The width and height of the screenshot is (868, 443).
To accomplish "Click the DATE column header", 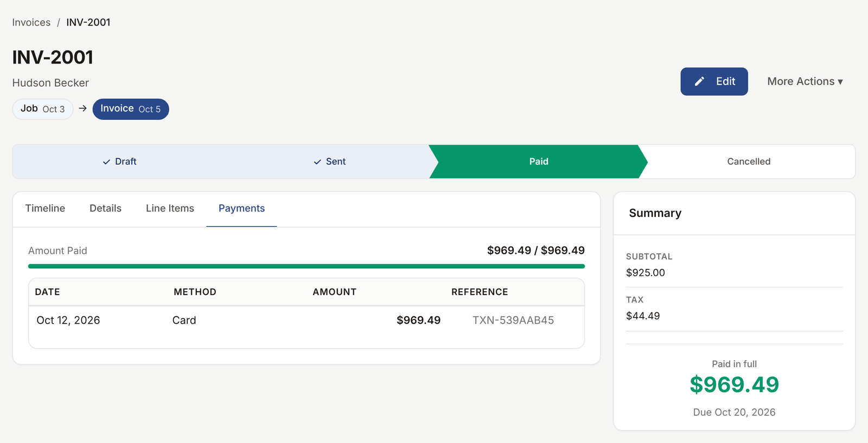I will pyautogui.click(x=48, y=292).
